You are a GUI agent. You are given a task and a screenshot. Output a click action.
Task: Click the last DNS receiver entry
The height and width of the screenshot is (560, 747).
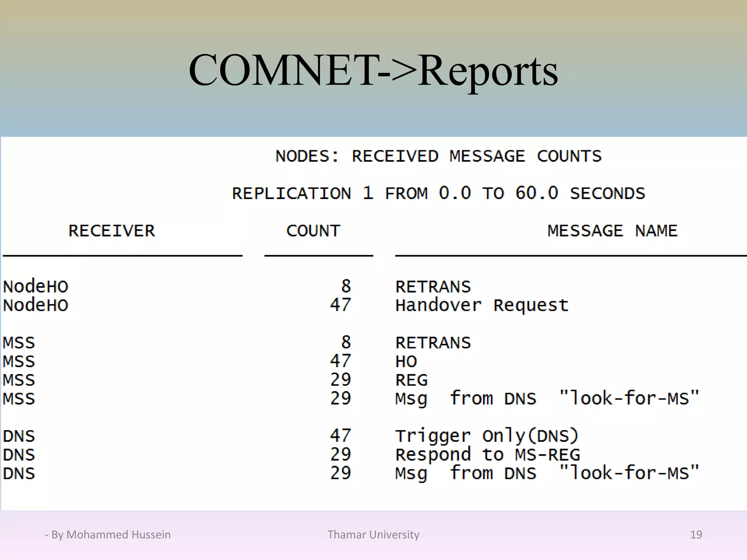pos(19,474)
